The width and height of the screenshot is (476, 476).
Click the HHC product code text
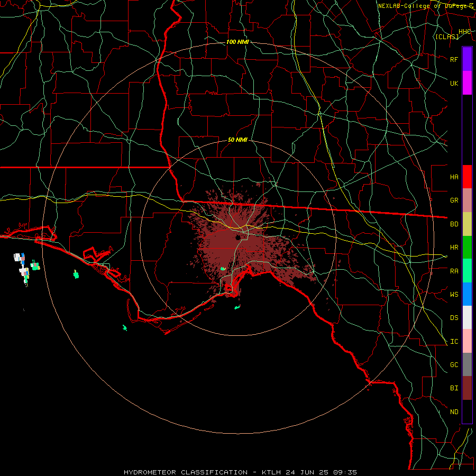coord(464,32)
